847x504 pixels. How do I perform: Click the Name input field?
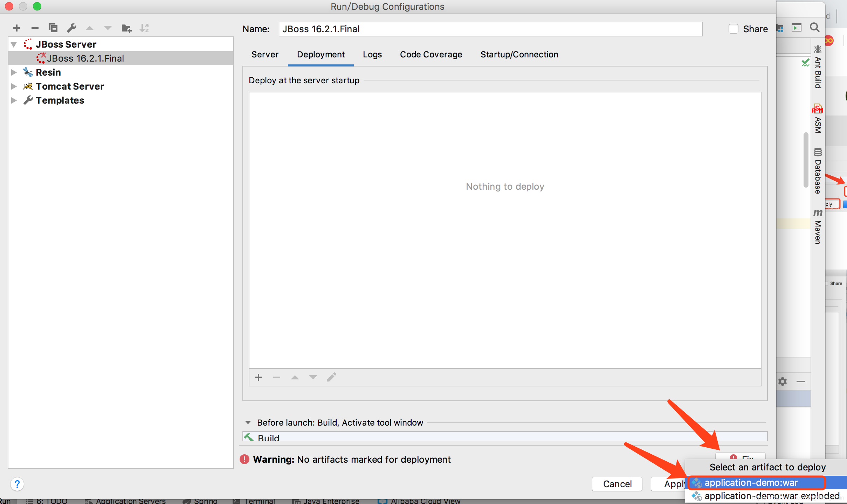[x=490, y=29]
